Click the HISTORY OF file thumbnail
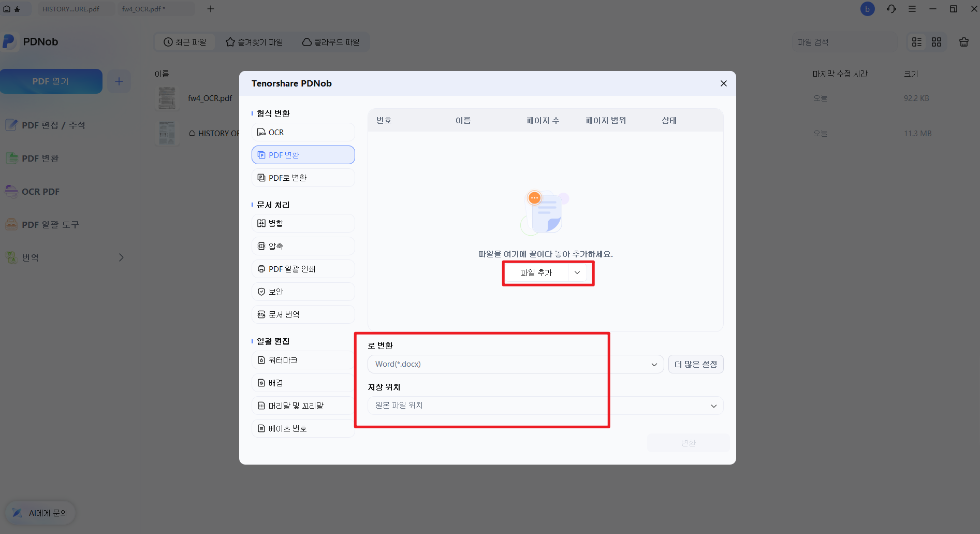 167,133
